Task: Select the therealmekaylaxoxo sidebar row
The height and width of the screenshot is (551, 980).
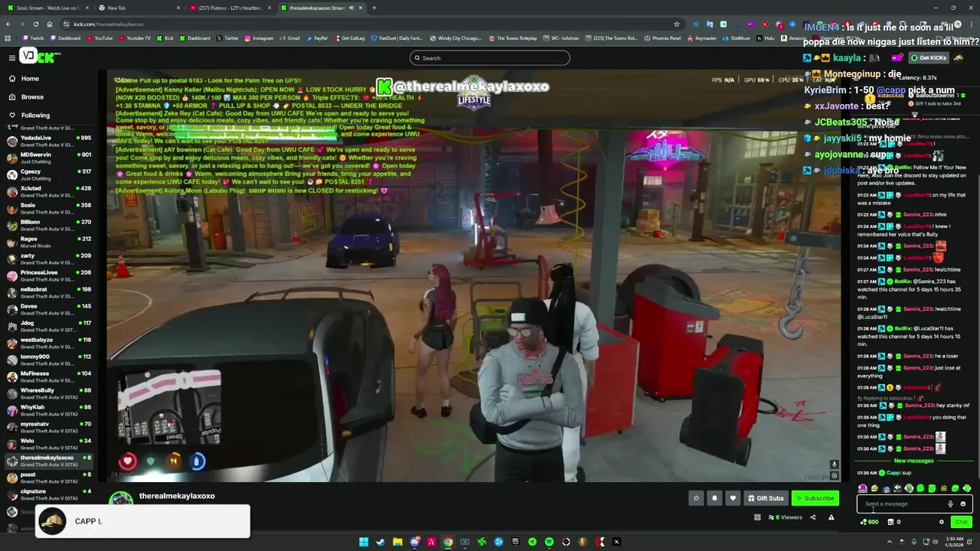Action: point(48,461)
